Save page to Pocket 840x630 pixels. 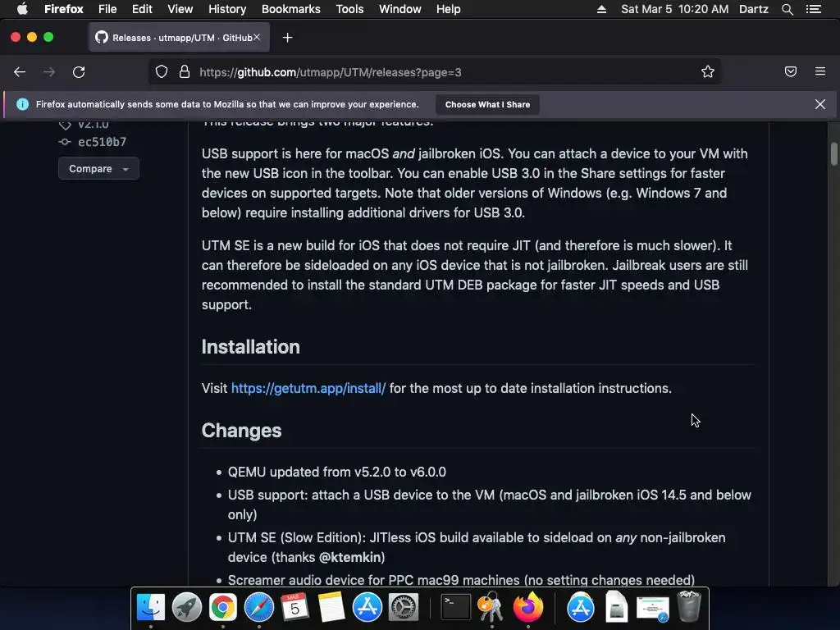point(791,72)
